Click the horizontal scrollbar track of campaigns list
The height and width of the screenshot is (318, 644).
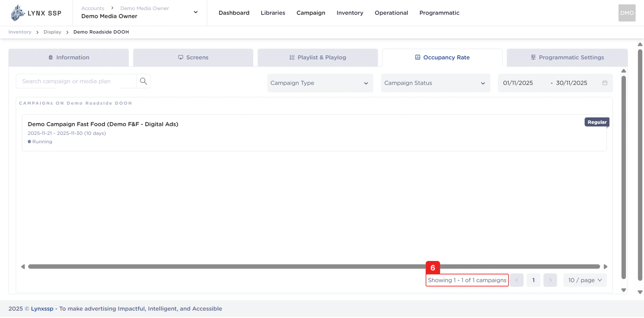click(314, 267)
